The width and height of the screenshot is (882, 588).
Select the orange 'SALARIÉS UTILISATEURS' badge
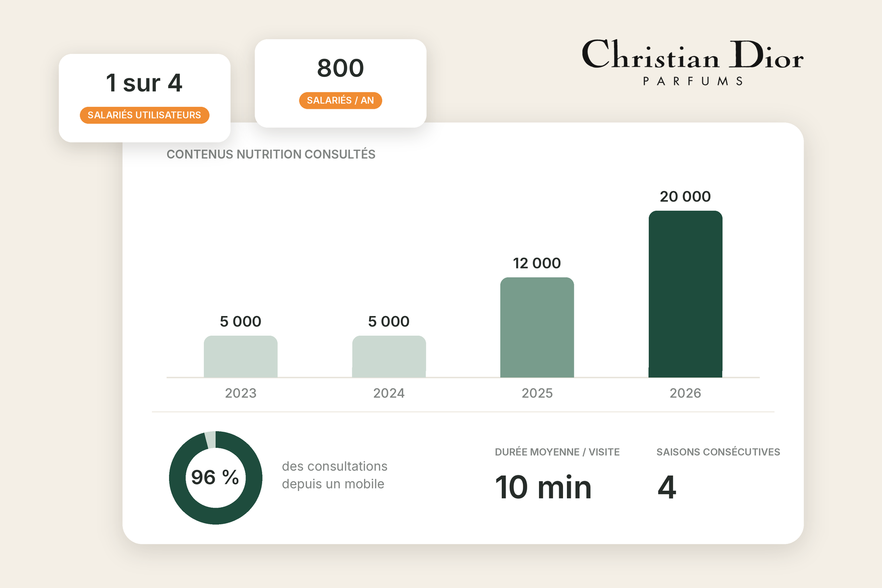(x=145, y=115)
